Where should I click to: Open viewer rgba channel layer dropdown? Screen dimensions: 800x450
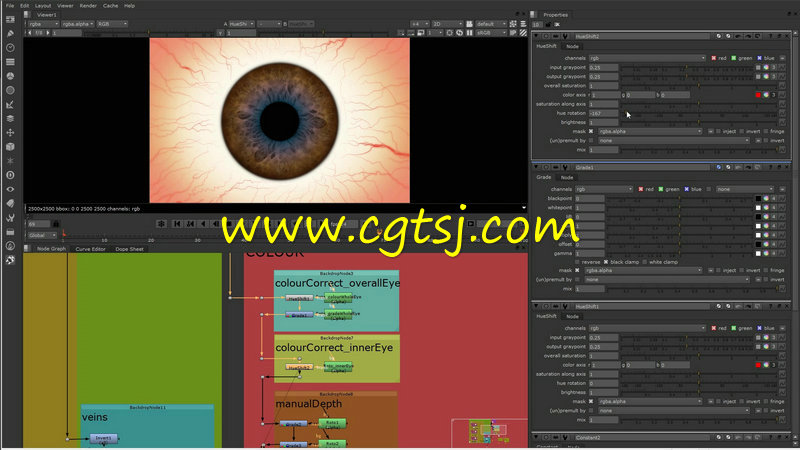pyautogui.click(x=43, y=24)
